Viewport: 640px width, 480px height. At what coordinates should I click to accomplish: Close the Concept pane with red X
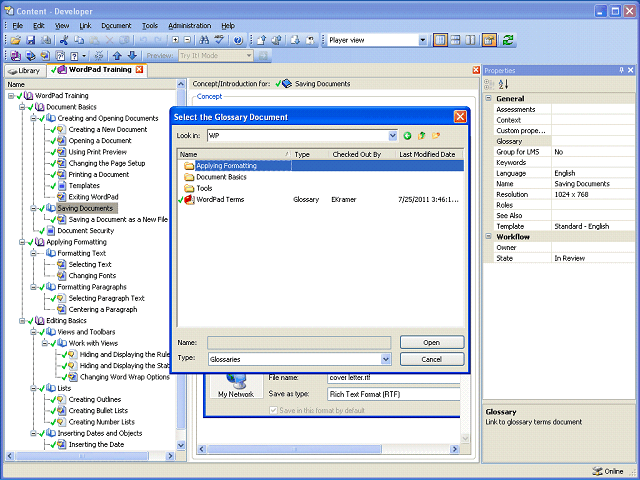pyautogui.click(x=476, y=70)
